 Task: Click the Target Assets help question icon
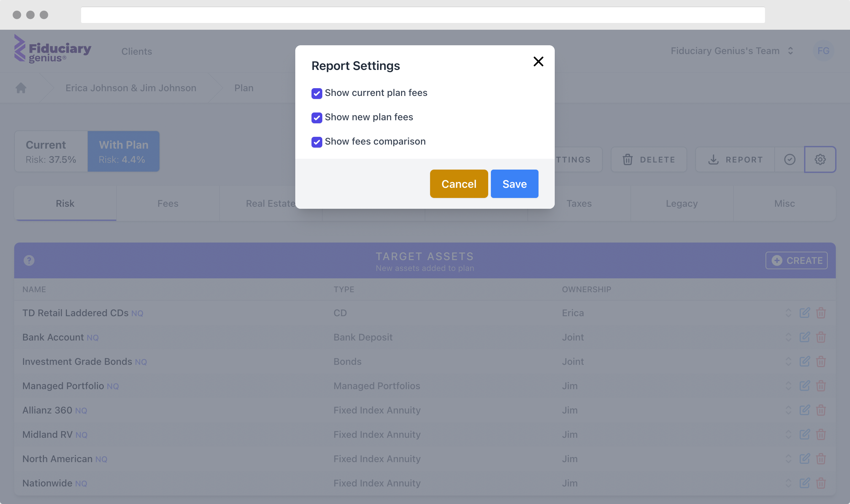point(29,260)
